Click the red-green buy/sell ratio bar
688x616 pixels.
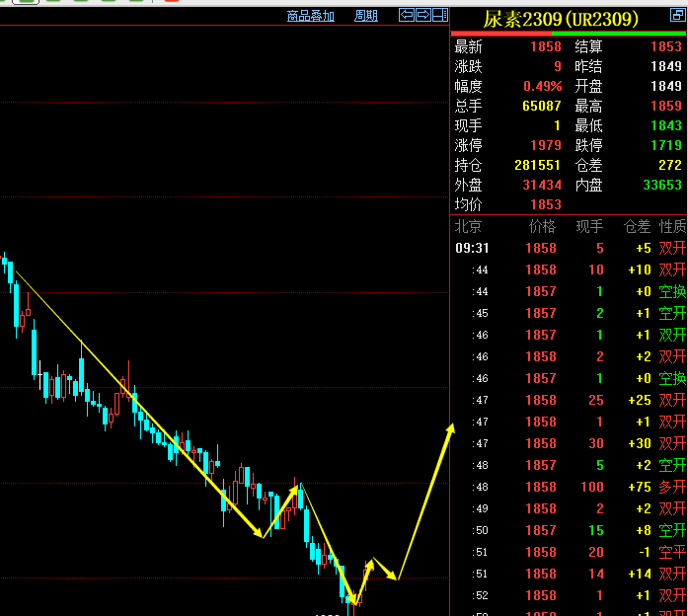pyautogui.click(x=569, y=34)
